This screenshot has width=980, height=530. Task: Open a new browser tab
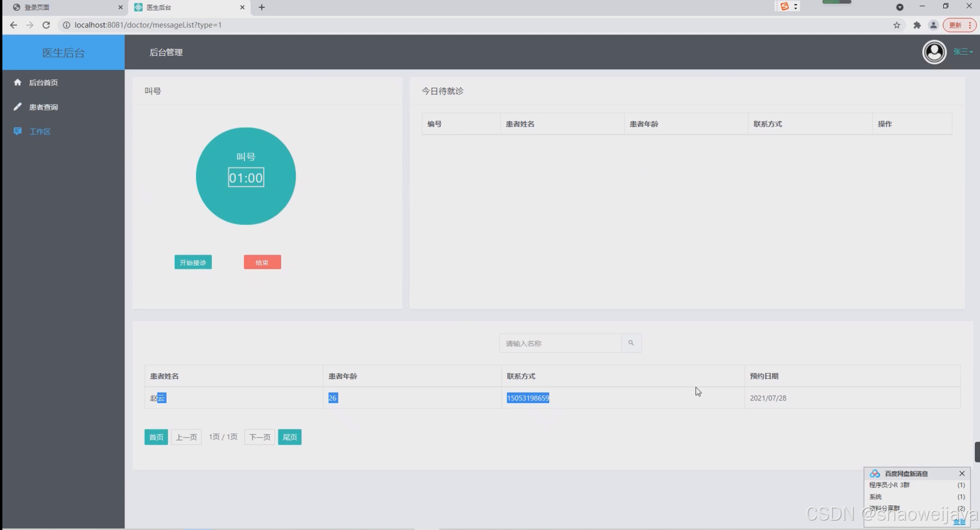point(262,8)
